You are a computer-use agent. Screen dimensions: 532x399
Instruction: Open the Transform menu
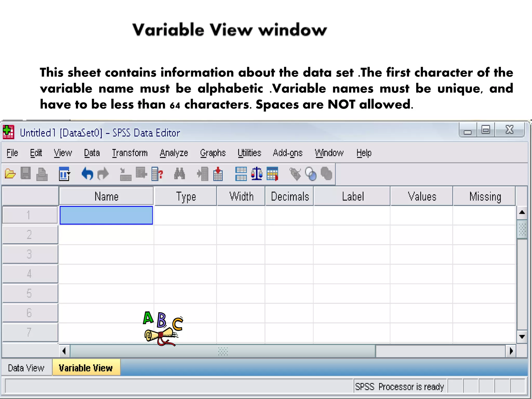pos(130,153)
